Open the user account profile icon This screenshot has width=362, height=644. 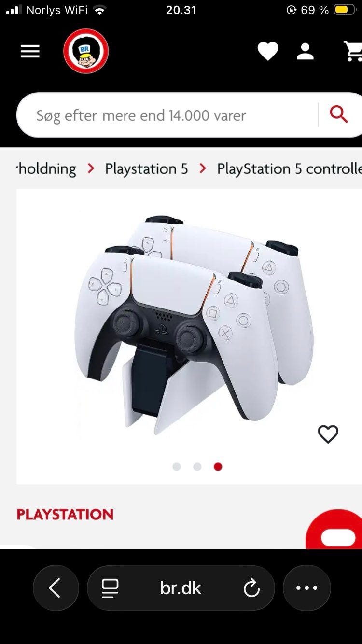(305, 51)
